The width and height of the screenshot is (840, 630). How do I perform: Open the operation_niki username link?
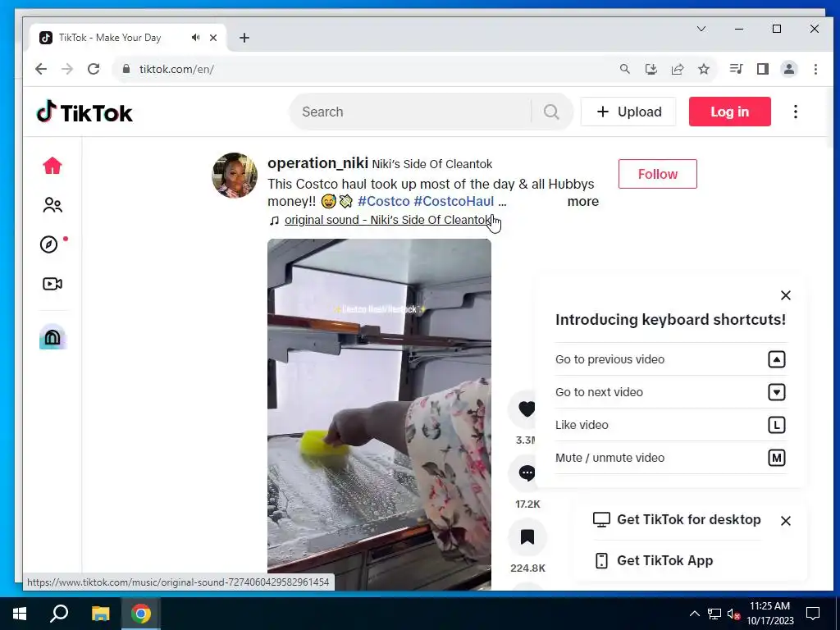[x=317, y=163]
